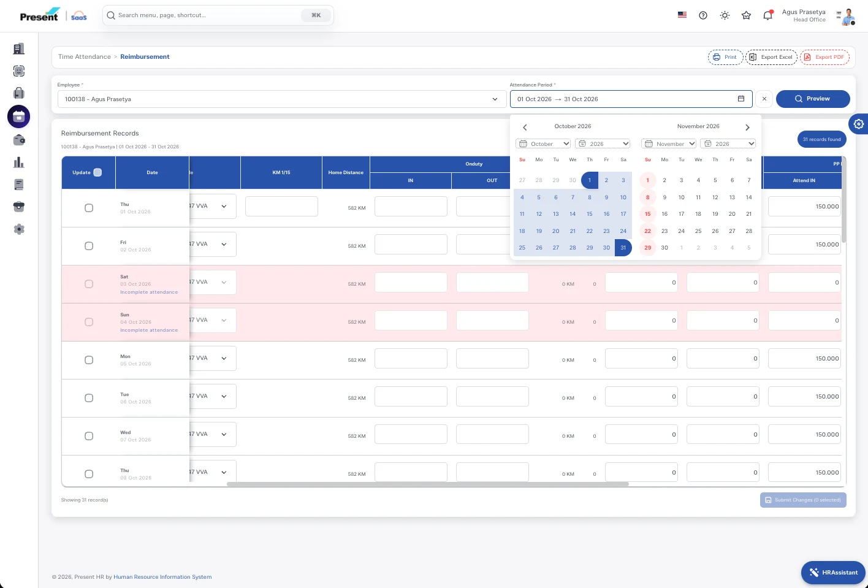The height and width of the screenshot is (588, 868).
Task: Open the November month dropdown
Action: [669, 143]
